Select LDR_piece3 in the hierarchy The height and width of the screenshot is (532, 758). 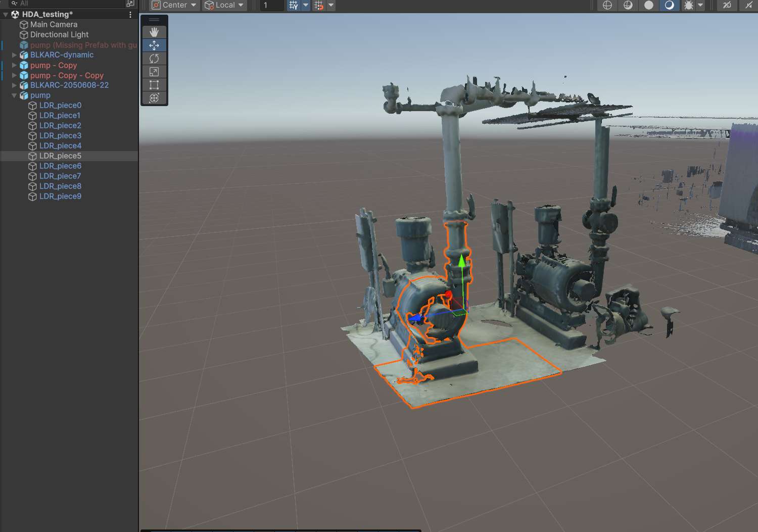[x=60, y=135]
